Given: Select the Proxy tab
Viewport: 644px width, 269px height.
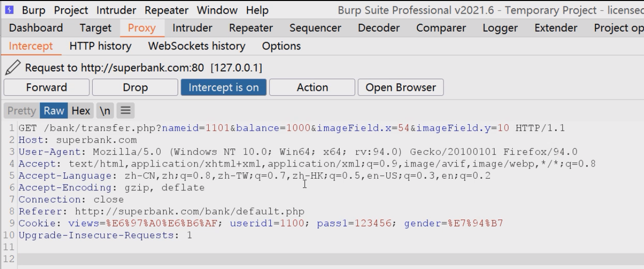Looking at the screenshot, I should 142,28.
